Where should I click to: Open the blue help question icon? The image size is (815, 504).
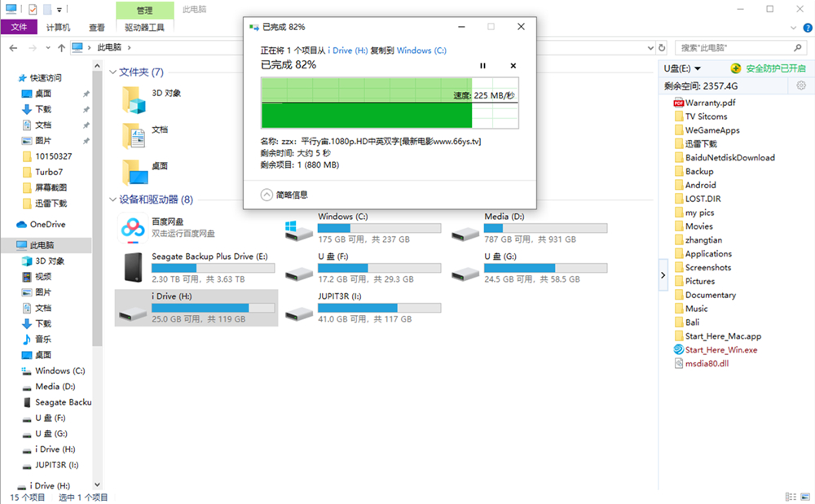point(808,28)
